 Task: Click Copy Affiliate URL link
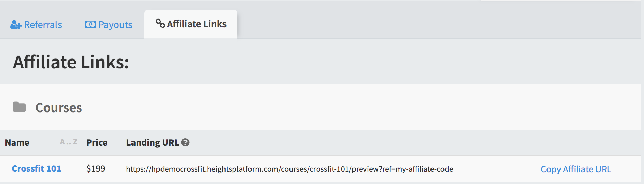point(576,169)
